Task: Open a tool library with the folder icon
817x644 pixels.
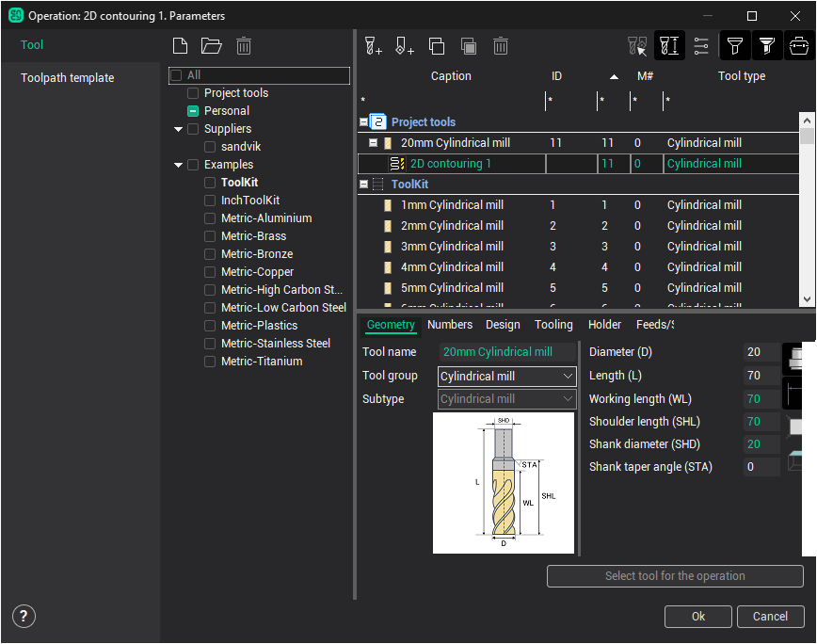Action: click(211, 45)
